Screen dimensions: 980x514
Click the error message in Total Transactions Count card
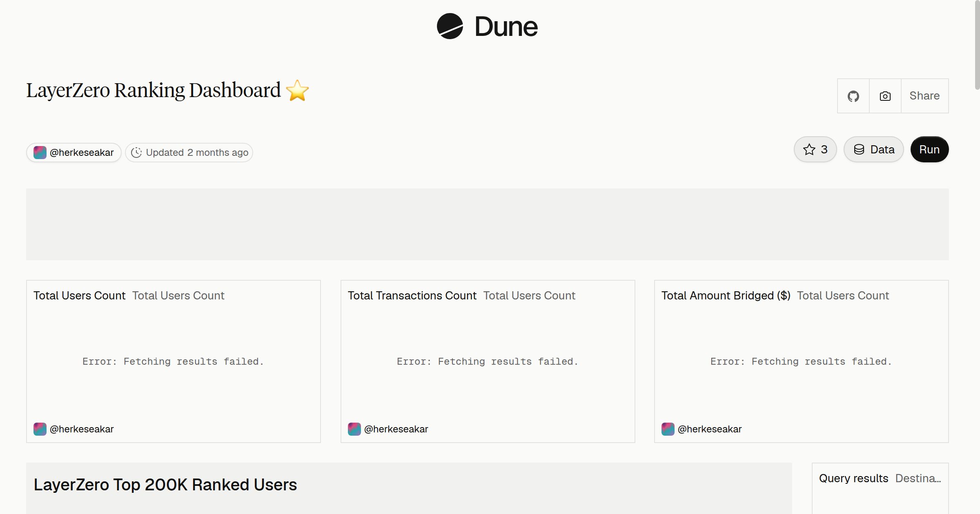(x=488, y=361)
